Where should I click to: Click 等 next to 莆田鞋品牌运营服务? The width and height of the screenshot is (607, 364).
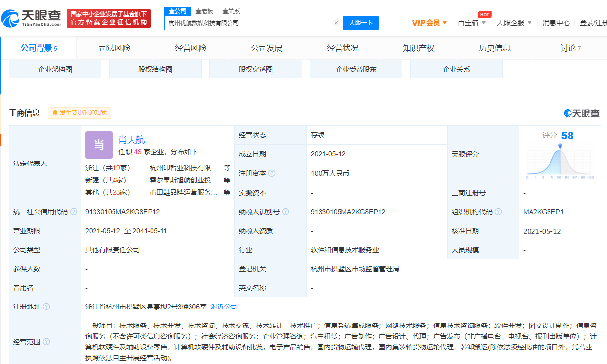tap(227, 192)
